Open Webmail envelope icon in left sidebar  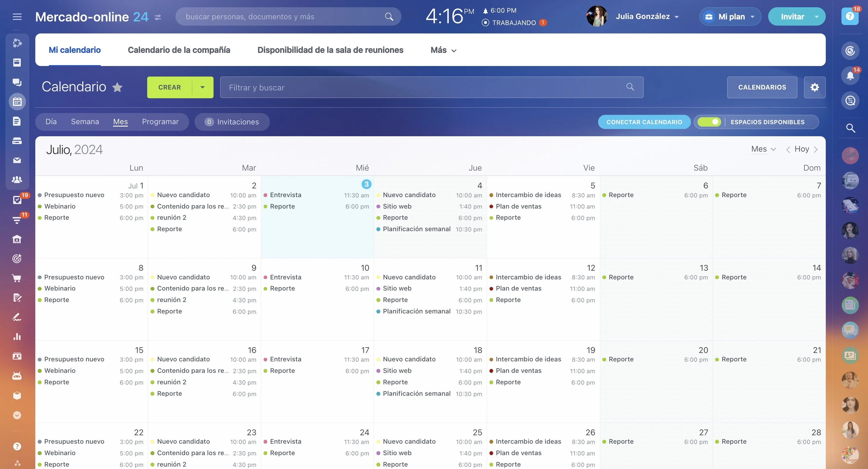click(17, 160)
